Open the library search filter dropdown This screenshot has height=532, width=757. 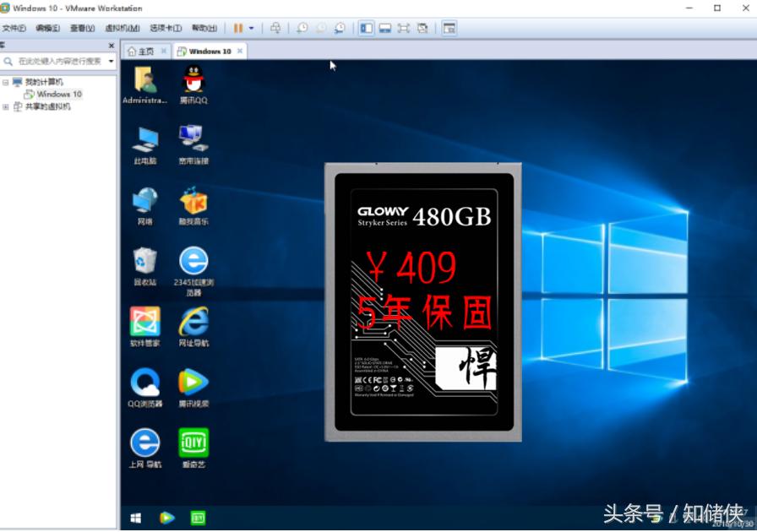[111, 62]
